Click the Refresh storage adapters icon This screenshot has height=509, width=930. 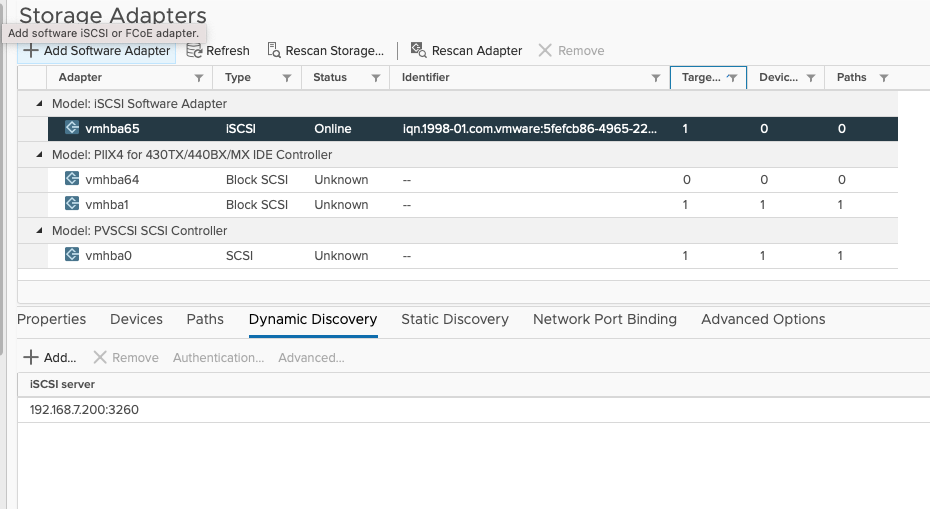coord(194,51)
